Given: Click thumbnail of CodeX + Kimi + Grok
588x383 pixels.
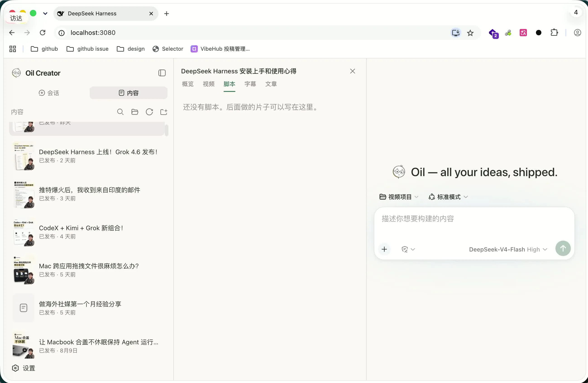Looking at the screenshot, I should (x=24, y=232).
